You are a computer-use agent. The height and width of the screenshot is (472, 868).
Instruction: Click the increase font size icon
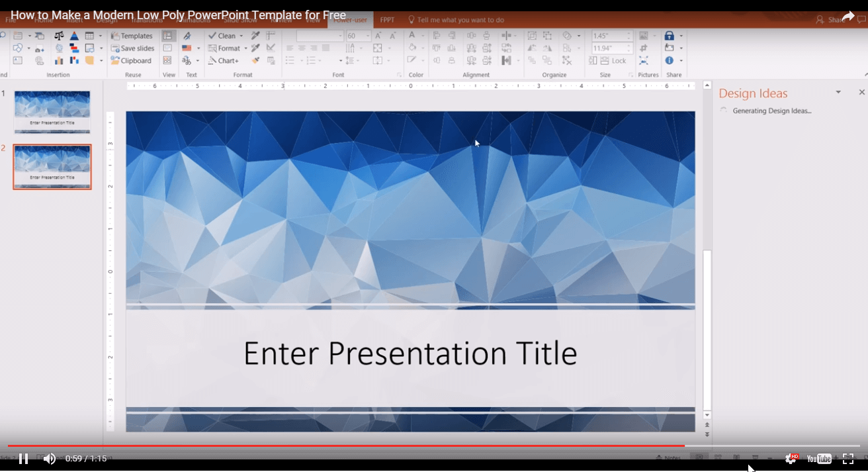(378, 36)
